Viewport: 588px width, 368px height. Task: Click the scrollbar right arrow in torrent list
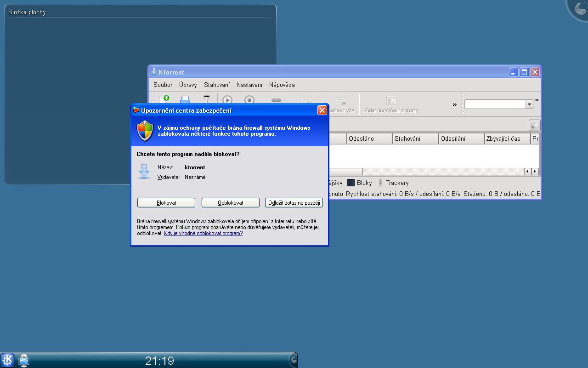535,172
